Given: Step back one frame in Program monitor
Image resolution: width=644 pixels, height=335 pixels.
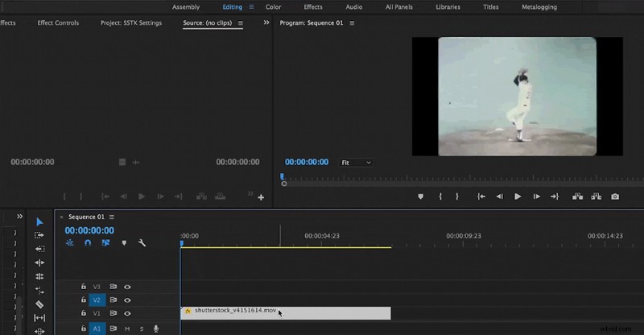Looking at the screenshot, I should pyautogui.click(x=499, y=196).
